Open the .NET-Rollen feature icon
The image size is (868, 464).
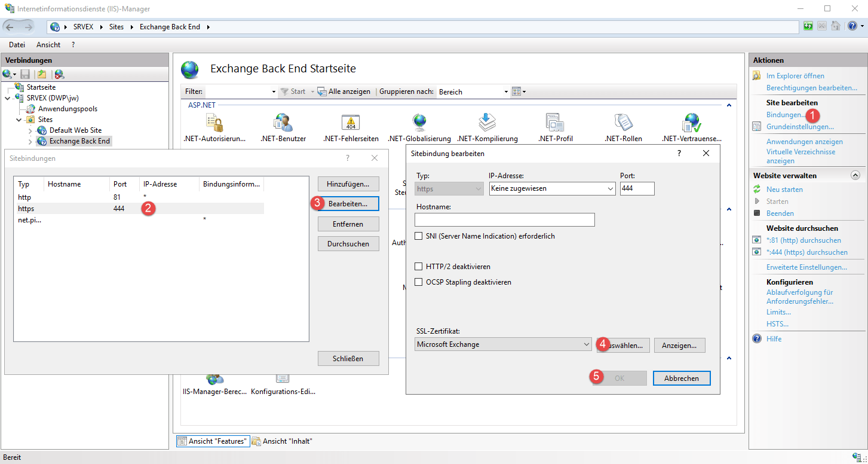click(x=623, y=123)
